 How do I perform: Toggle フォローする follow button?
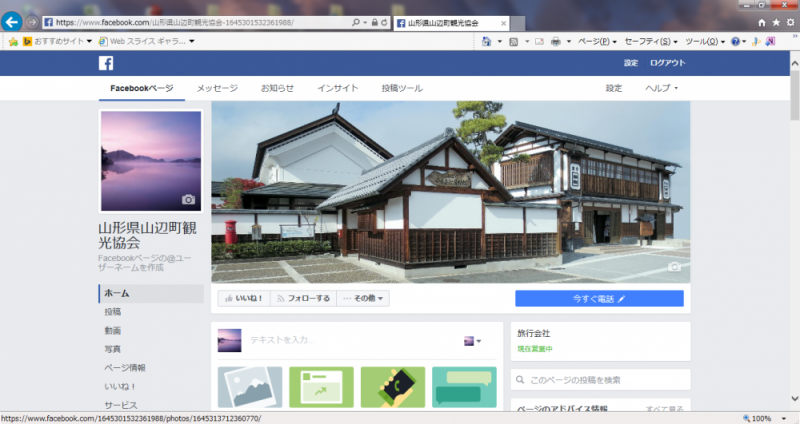[302, 298]
